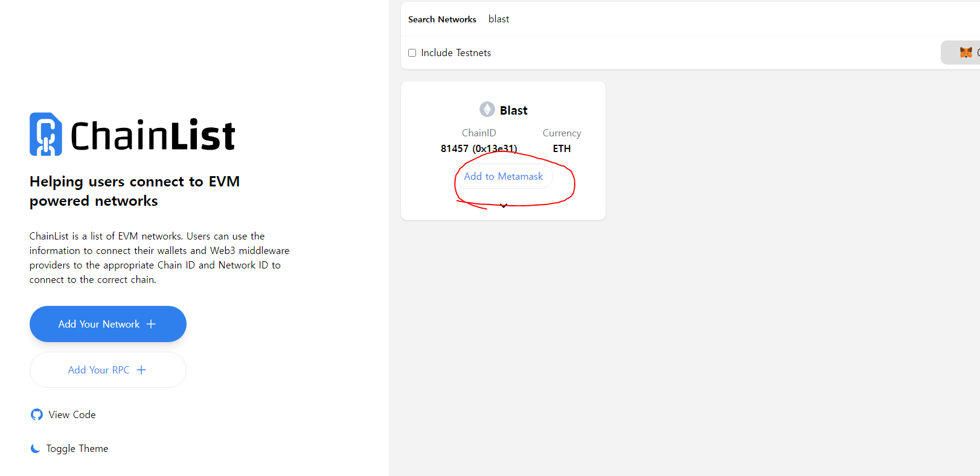Click the chain ID value 81457 (0x13e31)

479,148
